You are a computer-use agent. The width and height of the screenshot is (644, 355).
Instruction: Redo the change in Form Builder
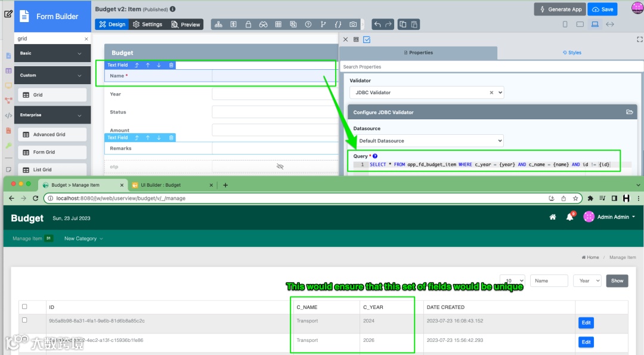[x=388, y=24]
